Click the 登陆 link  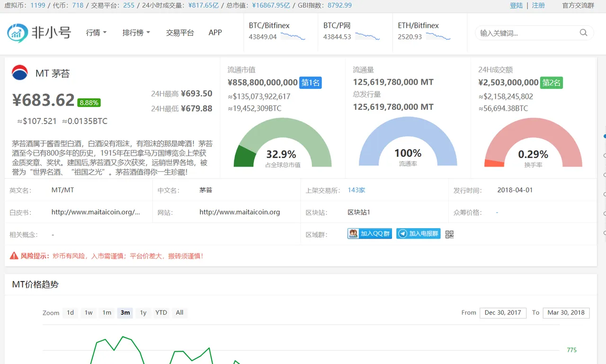pos(517,6)
